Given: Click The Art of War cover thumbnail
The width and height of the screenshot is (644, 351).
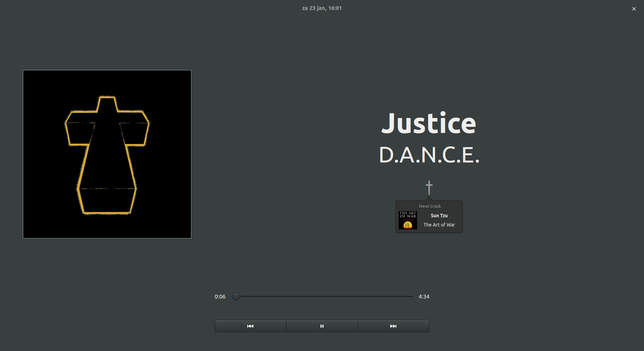Looking at the screenshot, I should (408, 220).
